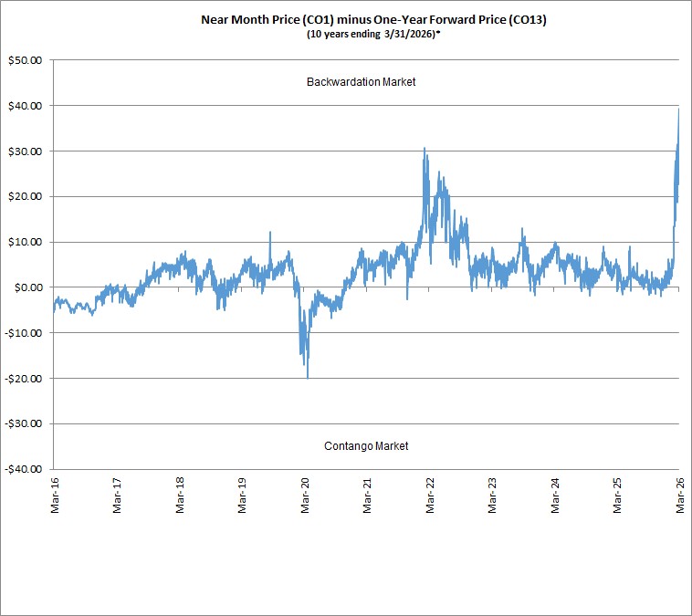Screen dimensions: 692x616
Task: Click the chart title 'Near Month Price (CO1) minus One-Year Forward Price (CO13)'
Action: (373, 20)
